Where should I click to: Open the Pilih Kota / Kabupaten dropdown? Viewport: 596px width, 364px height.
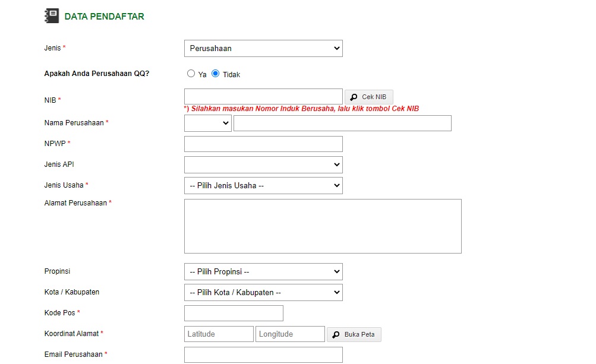pos(263,293)
